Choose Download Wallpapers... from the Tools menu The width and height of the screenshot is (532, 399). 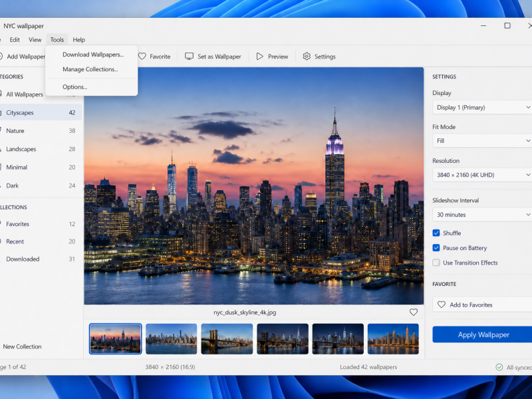[x=93, y=55]
